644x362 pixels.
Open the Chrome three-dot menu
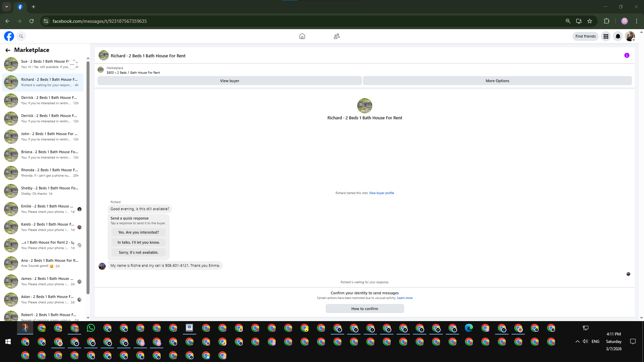pyautogui.click(x=637, y=21)
